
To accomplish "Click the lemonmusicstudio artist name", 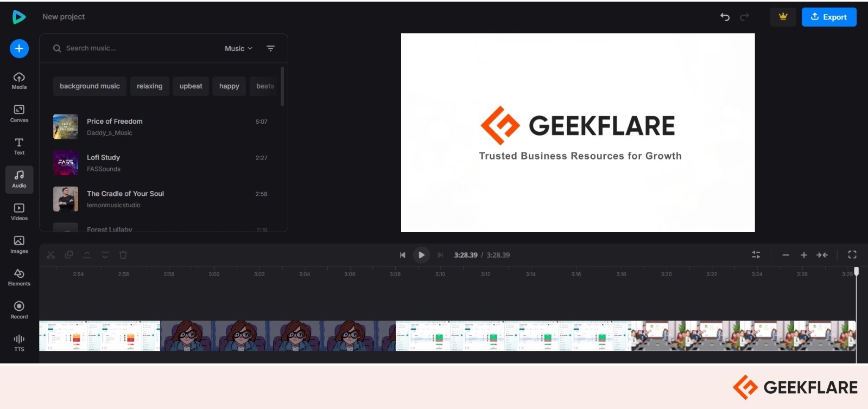I will 113,206.
